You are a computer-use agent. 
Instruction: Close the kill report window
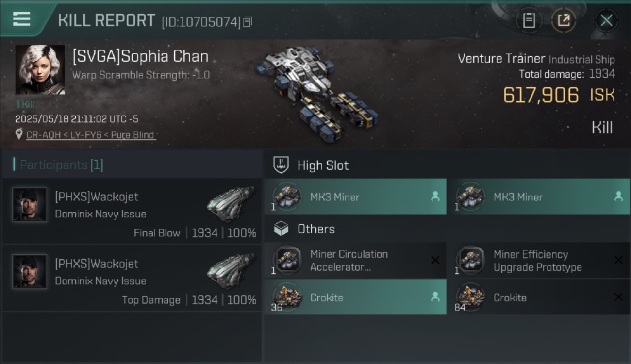coord(606,20)
